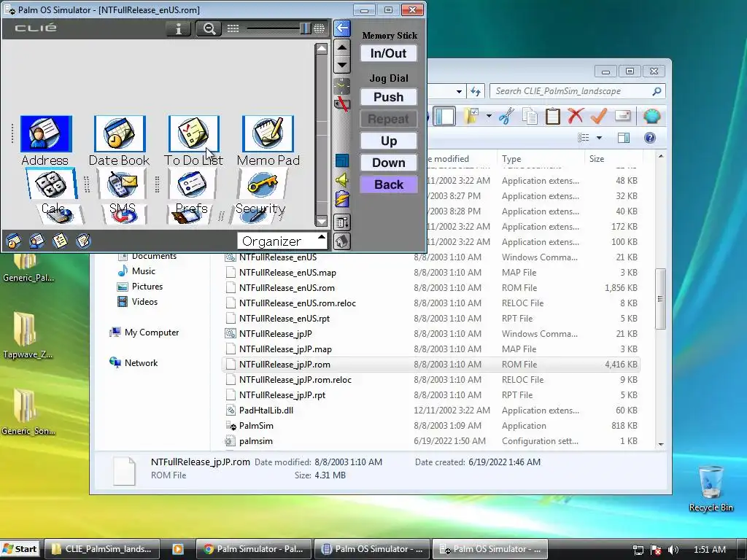The width and height of the screenshot is (747, 560).
Task: Open the folder options dropdown arrow
Action: tap(489, 116)
